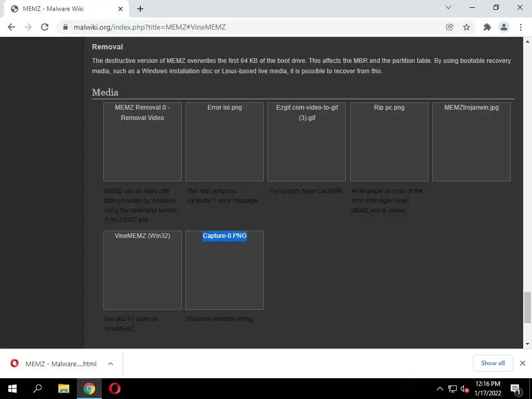
Task: Open a new tab with the plus button
Action: click(x=140, y=9)
